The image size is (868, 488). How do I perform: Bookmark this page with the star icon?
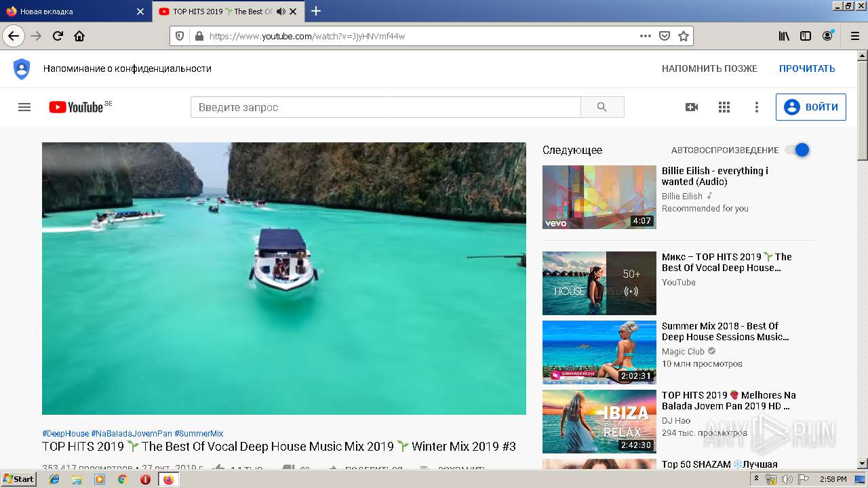[x=684, y=36]
